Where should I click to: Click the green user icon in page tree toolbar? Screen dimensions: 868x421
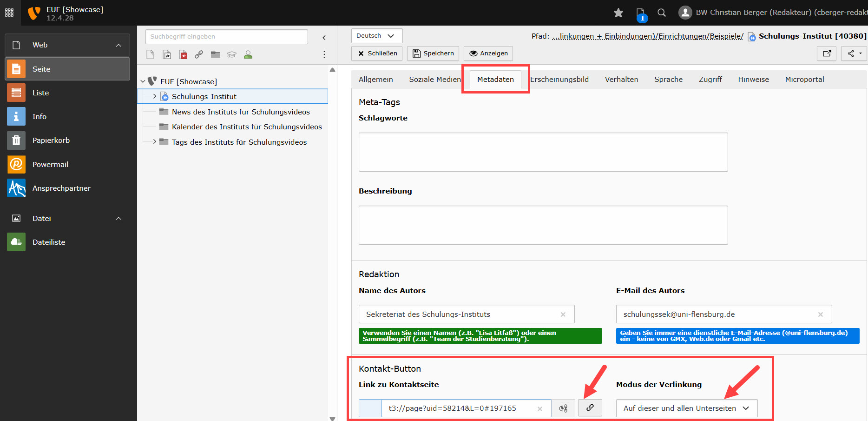[x=248, y=55]
